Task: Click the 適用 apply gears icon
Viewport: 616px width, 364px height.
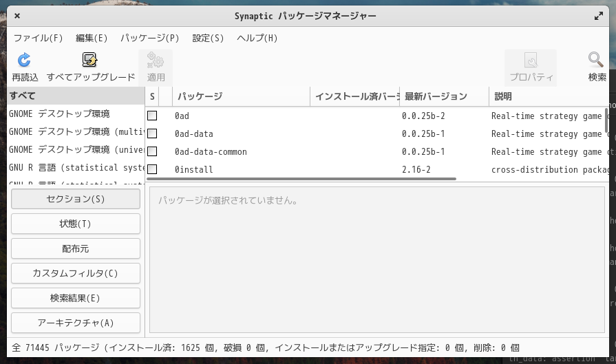Action: [155, 60]
